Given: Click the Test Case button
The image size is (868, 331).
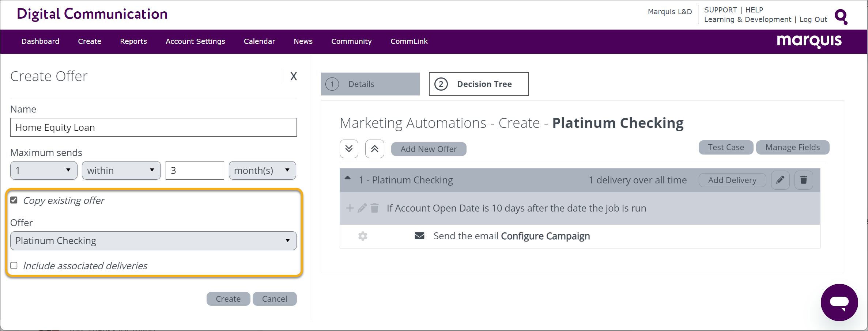Looking at the screenshot, I should 726,147.
